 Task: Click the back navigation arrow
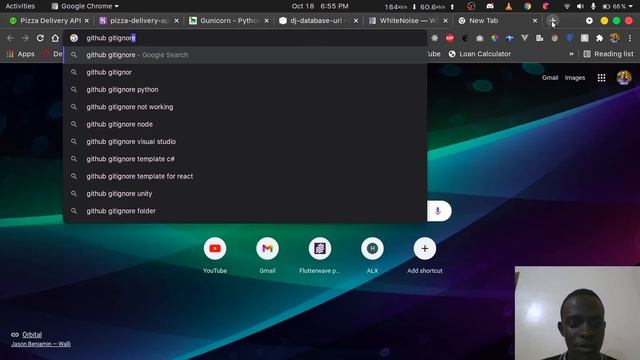coord(10,38)
